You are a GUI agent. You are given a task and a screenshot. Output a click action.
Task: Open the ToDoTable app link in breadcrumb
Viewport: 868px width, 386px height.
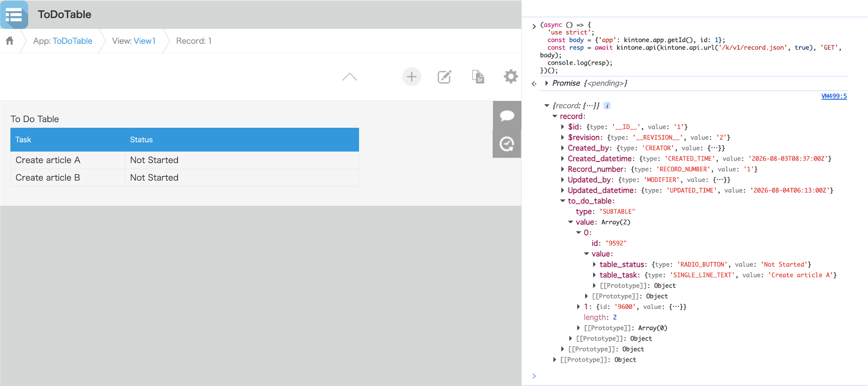72,41
